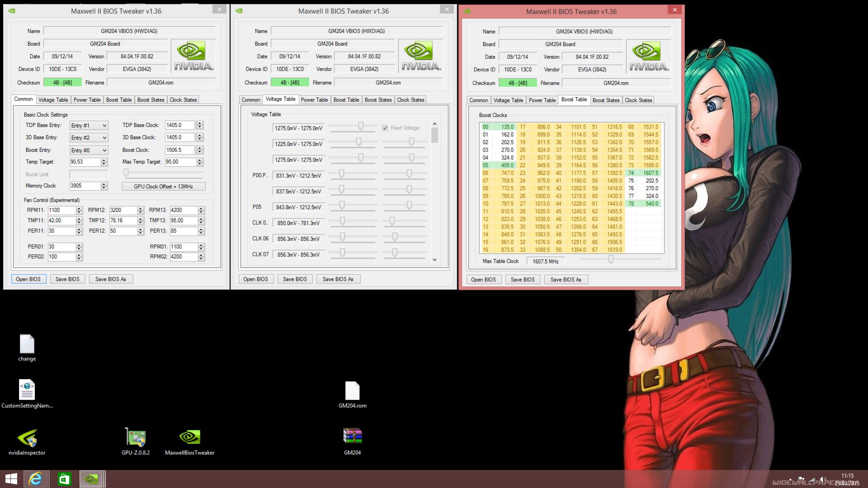Click the Boost Clock stepper arrows
This screenshot has width=868, height=488.
click(x=200, y=150)
